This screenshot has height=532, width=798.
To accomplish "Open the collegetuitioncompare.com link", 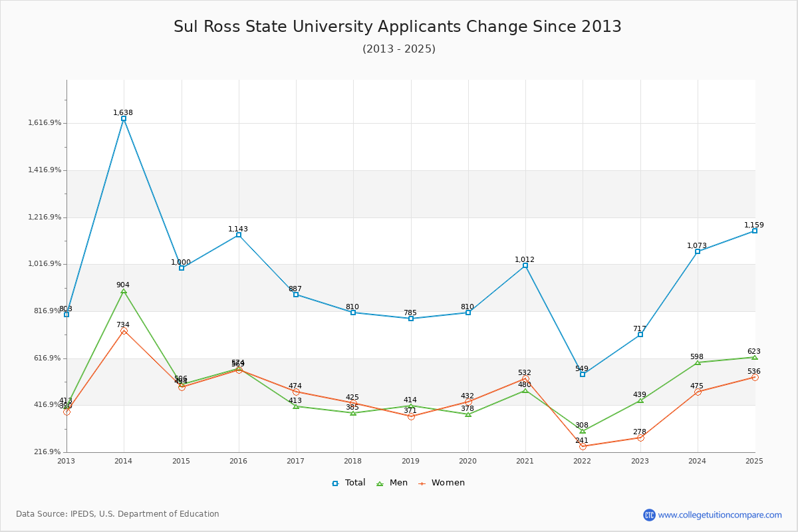I will pyautogui.click(x=720, y=515).
